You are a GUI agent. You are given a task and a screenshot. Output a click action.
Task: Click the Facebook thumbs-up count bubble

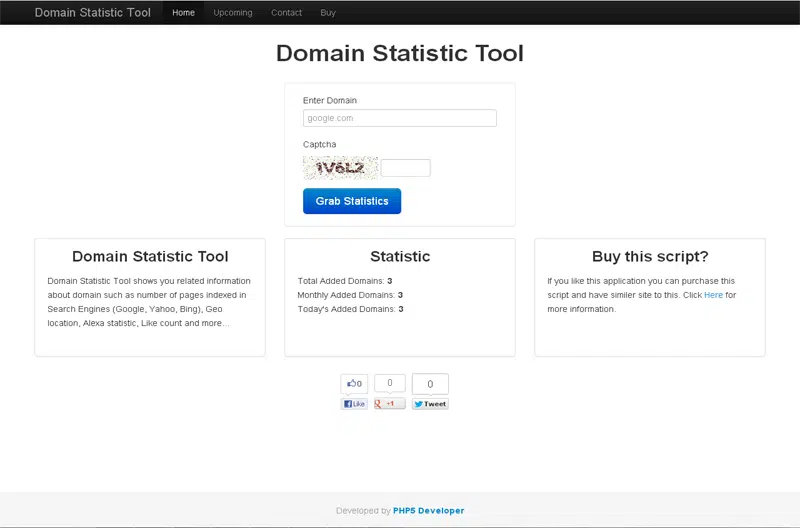[354, 383]
